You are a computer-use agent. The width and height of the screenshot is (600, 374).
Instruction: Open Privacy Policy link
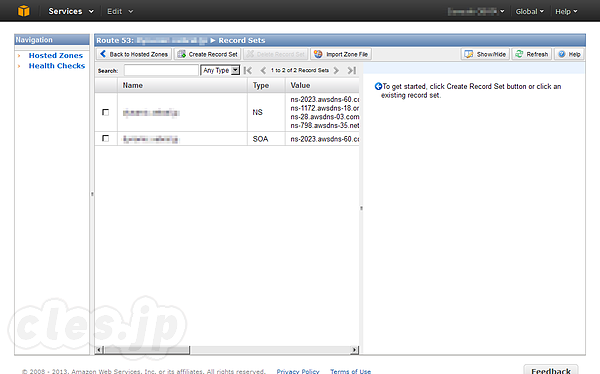(298, 371)
